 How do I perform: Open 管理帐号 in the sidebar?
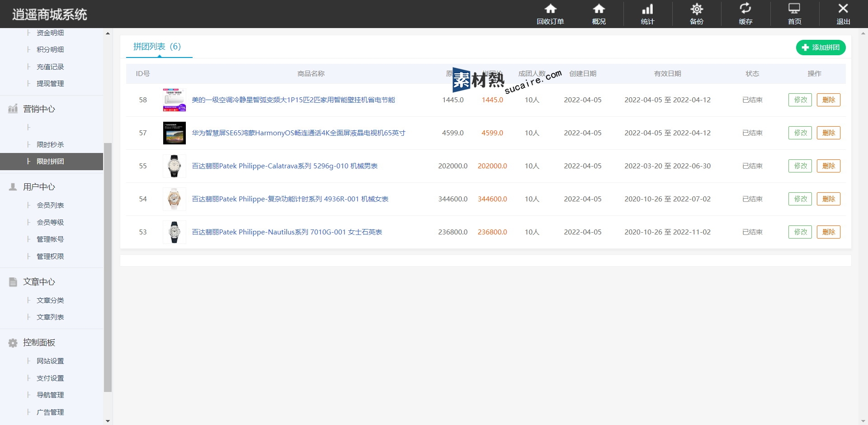50,239
